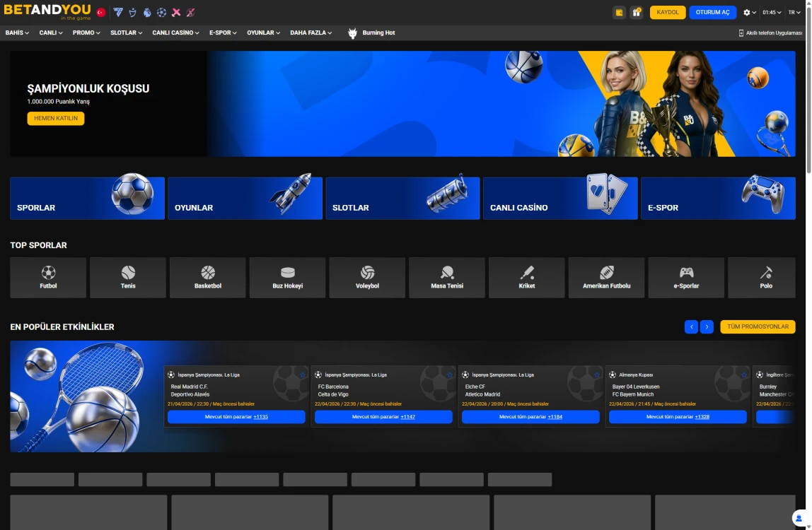Open the OYUNLAR rocket category card
Viewport: 812px width, 530px height.
tap(245, 199)
